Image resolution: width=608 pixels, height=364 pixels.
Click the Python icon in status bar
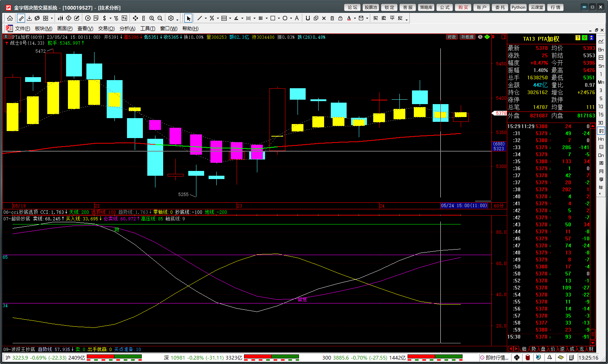point(517,357)
